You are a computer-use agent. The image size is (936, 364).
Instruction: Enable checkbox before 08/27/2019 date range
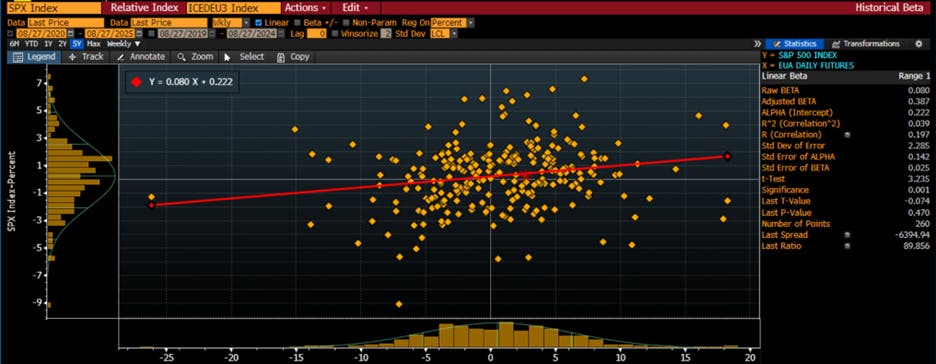click(x=151, y=33)
